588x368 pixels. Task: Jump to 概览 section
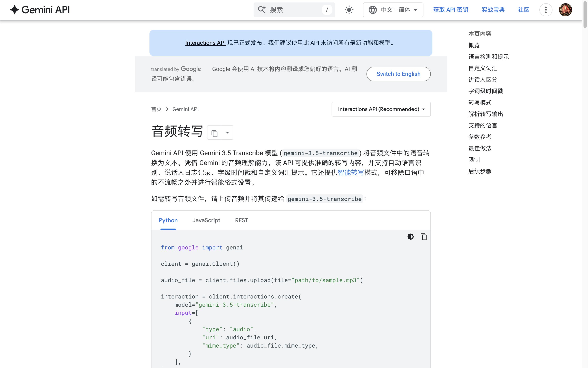pyautogui.click(x=474, y=45)
